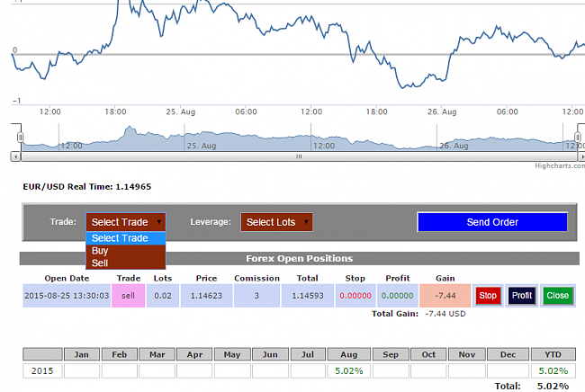The width and height of the screenshot is (585, 392).
Task: Choose Buy from the trade list
Action: [x=126, y=251]
